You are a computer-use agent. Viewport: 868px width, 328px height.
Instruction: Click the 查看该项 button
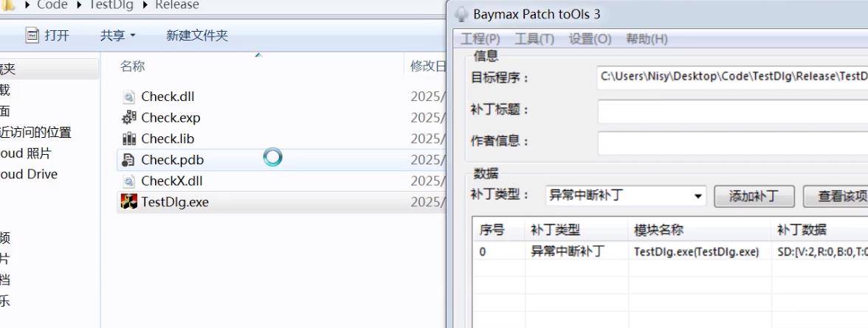(x=836, y=196)
